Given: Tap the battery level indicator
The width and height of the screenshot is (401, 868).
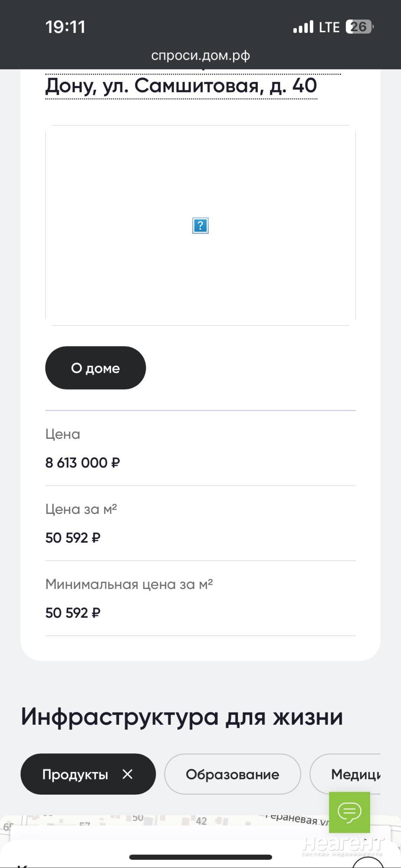Looking at the screenshot, I should click(x=359, y=27).
